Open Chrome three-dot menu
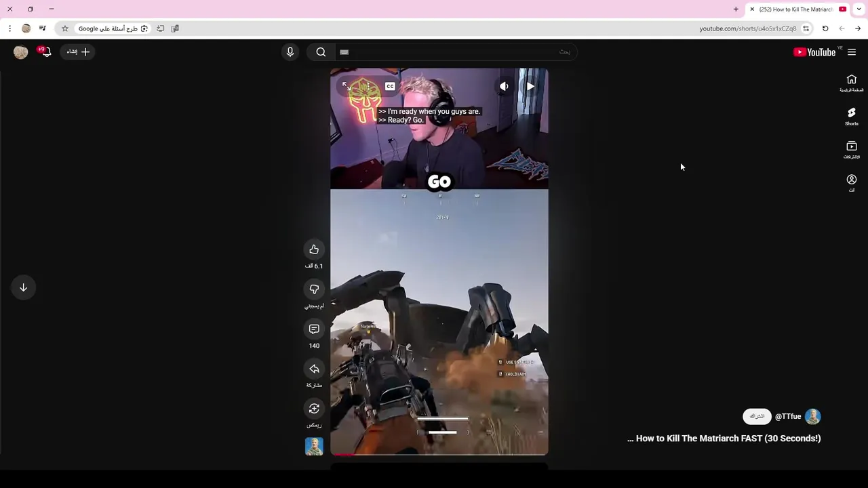 (x=9, y=28)
